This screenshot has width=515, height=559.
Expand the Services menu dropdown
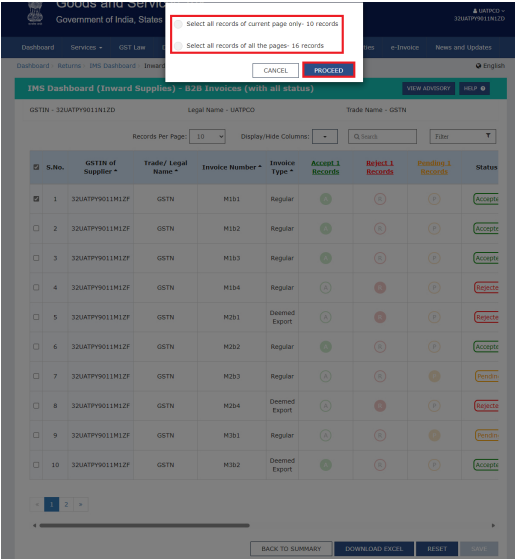coord(86,47)
